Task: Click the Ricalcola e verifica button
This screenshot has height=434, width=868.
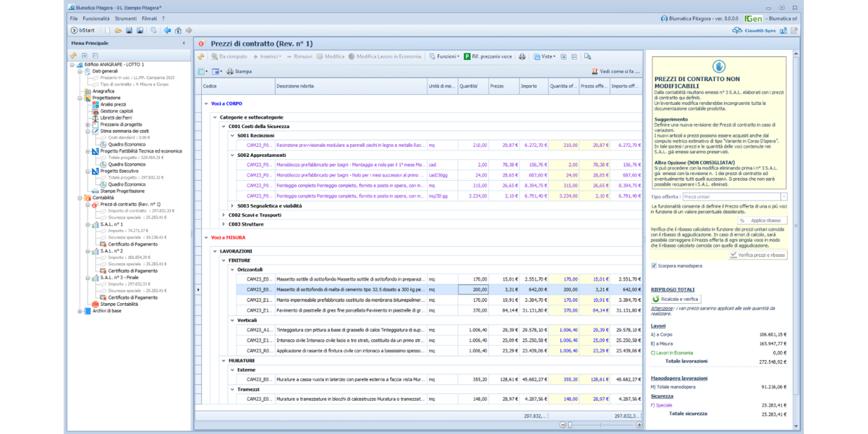Action: [x=676, y=299]
